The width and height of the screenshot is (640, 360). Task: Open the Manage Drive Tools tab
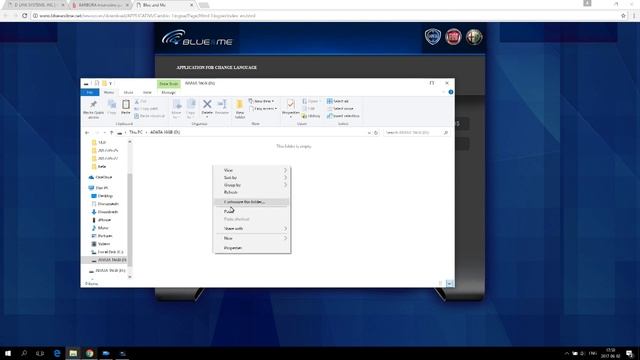tap(168, 93)
